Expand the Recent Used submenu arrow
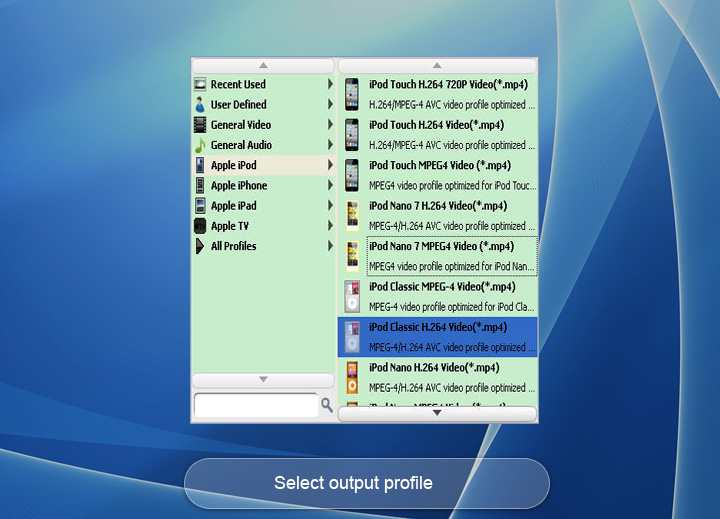 pyautogui.click(x=330, y=85)
